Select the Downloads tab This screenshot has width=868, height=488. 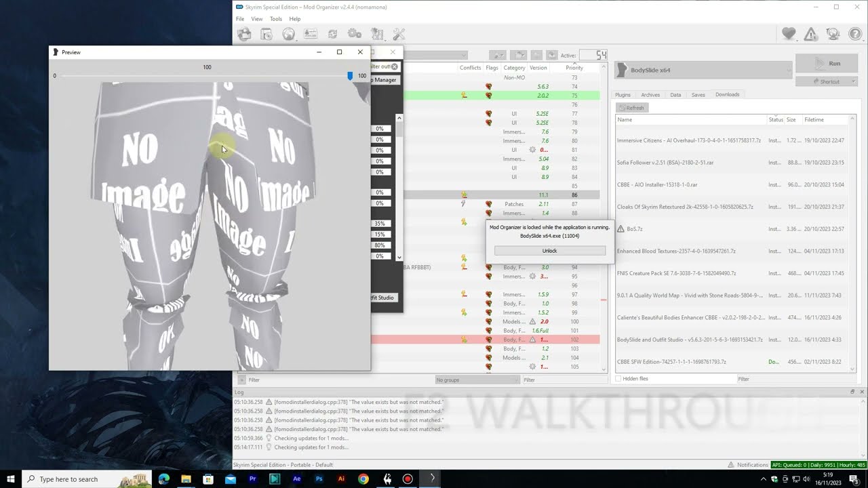[x=727, y=95]
